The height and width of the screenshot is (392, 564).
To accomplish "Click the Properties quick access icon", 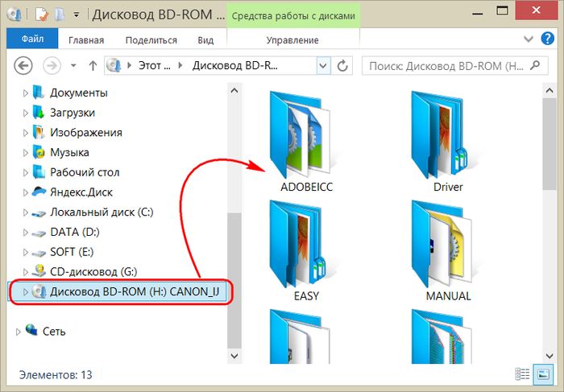I will (x=41, y=14).
